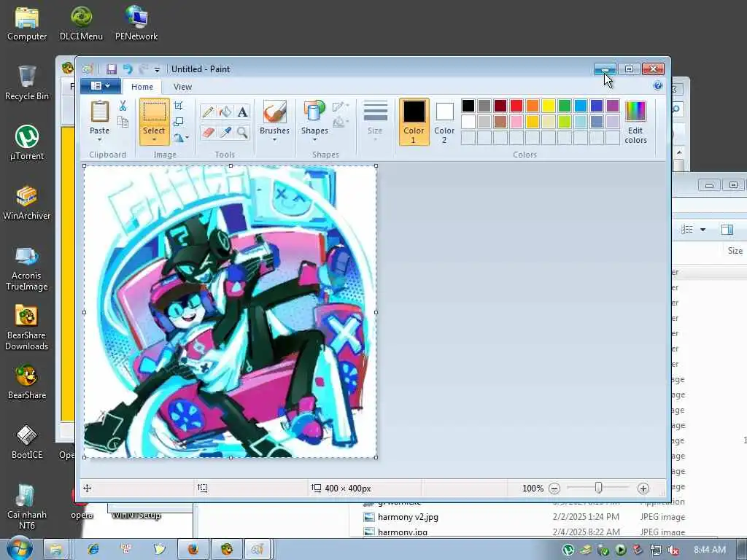Pick the orange color swatch
This screenshot has height=560, width=747.
click(533, 105)
